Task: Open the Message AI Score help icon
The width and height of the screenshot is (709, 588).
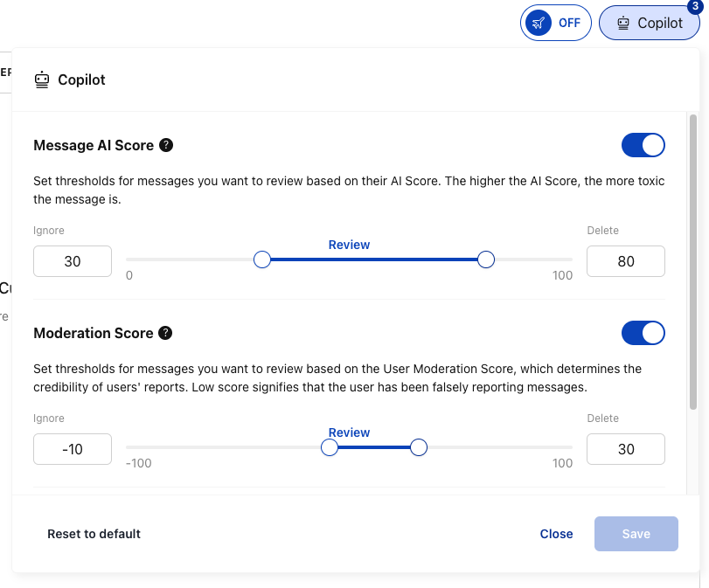Action: click(166, 145)
